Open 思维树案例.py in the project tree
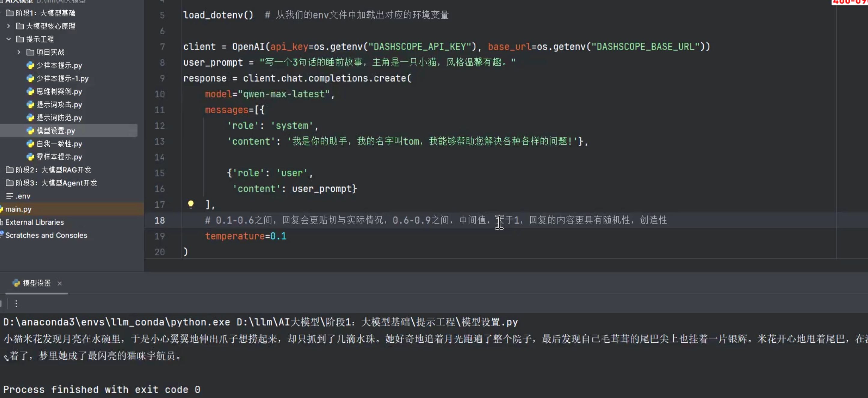Image resolution: width=868 pixels, height=398 pixels. click(59, 91)
